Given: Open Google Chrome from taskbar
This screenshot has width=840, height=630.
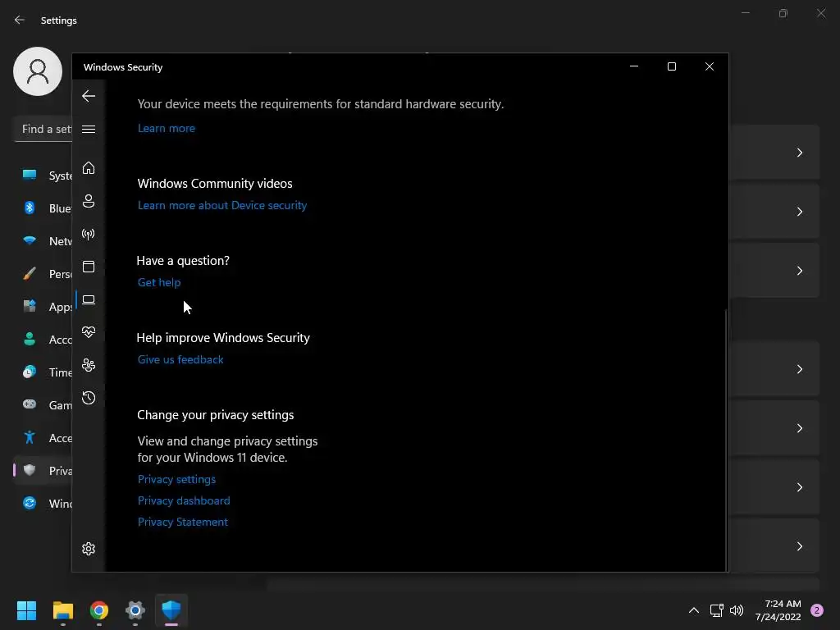Looking at the screenshot, I should point(99,610).
